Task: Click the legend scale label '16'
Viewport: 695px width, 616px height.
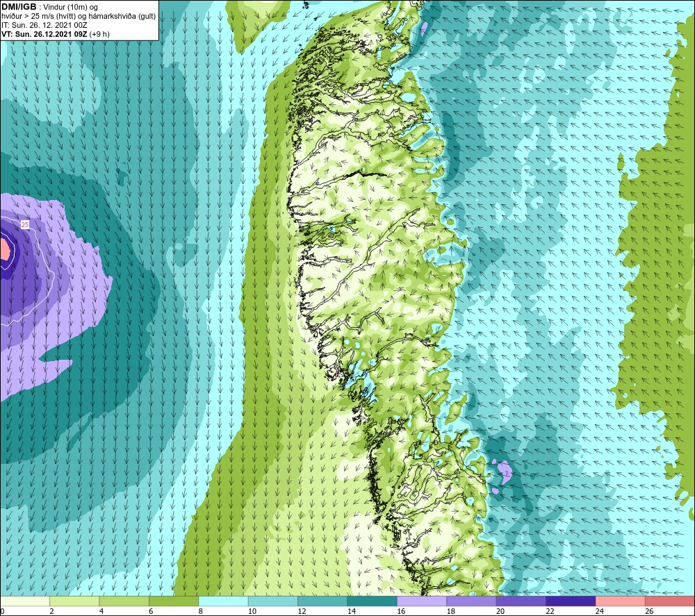Action: pyautogui.click(x=401, y=611)
